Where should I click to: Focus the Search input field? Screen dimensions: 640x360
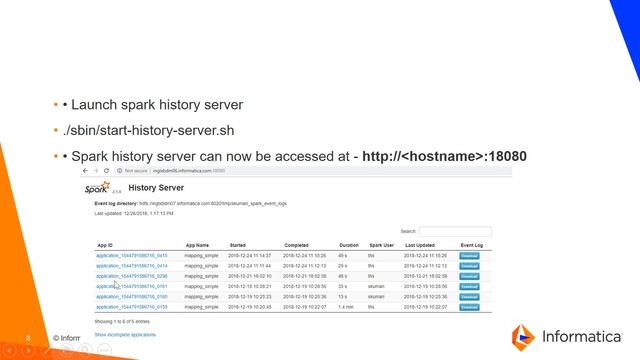pos(455,231)
